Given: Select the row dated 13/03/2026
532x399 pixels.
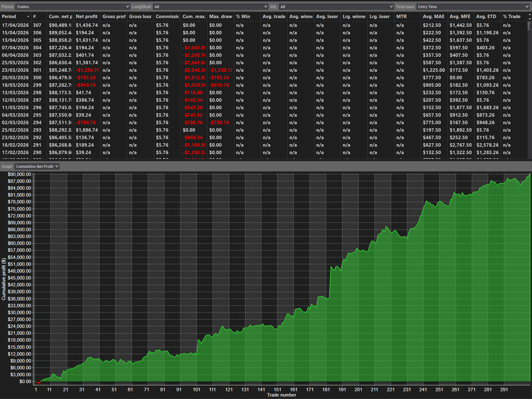Looking at the screenshot, I should (264, 93).
